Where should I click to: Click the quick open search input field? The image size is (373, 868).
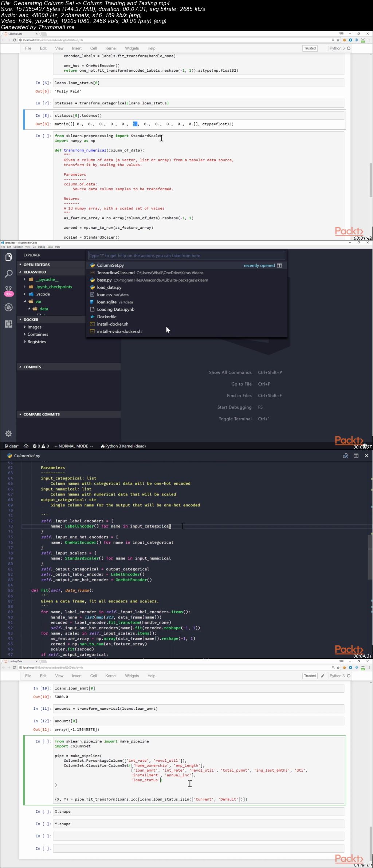186,256
